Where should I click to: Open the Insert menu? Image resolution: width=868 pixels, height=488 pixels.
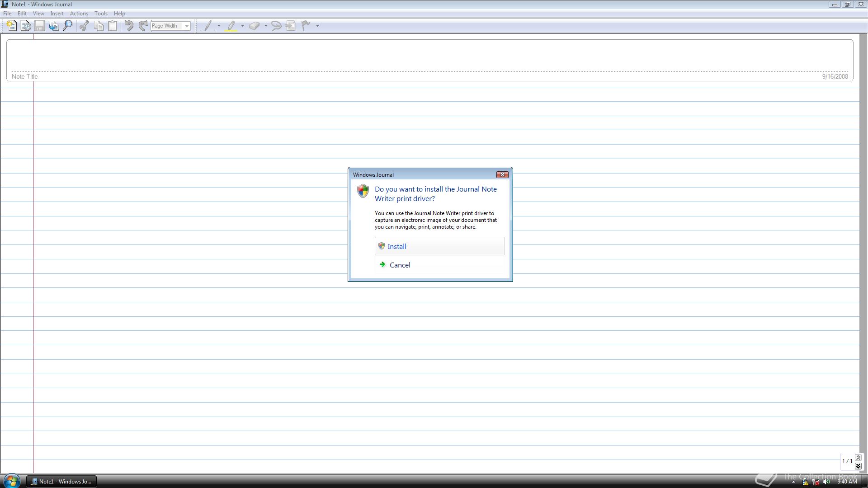click(x=57, y=14)
